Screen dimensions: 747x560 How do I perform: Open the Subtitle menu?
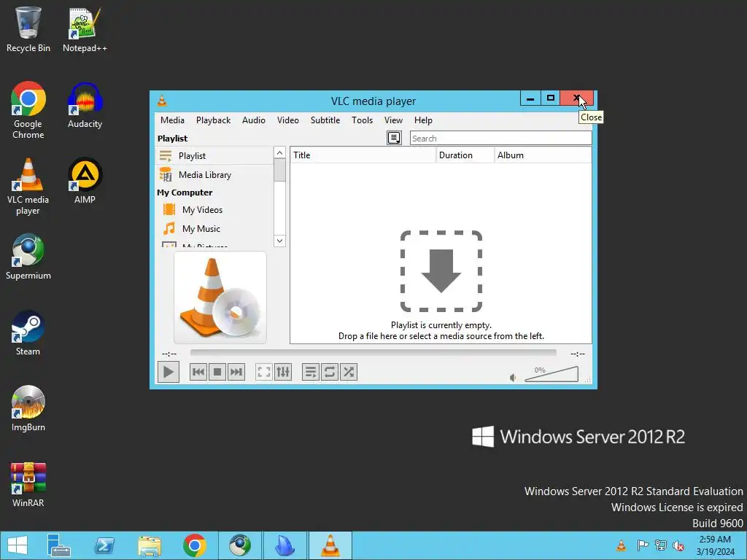(325, 120)
